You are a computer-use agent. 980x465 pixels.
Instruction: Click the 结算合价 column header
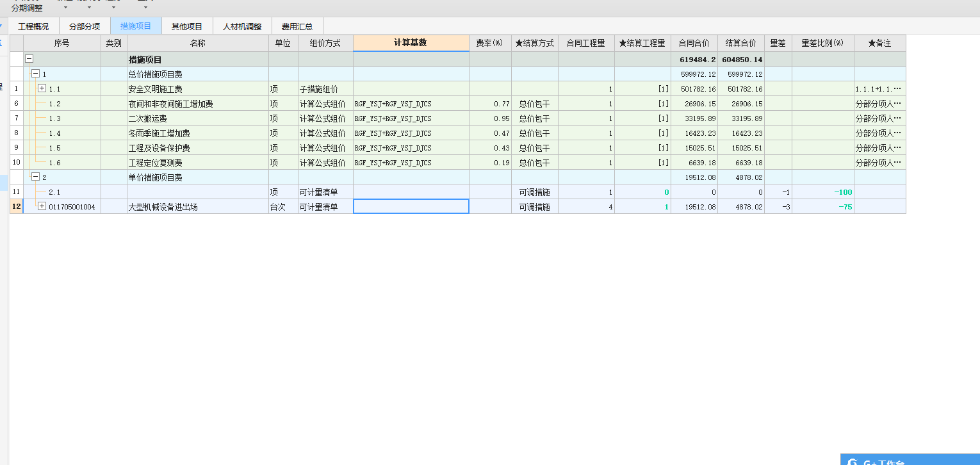click(x=741, y=43)
